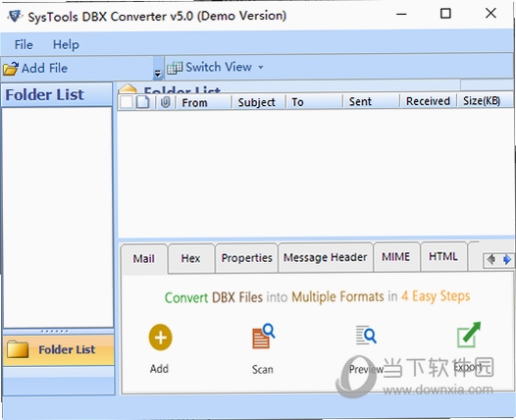
Task: Click the Preview magnifier icon
Action: (366, 335)
